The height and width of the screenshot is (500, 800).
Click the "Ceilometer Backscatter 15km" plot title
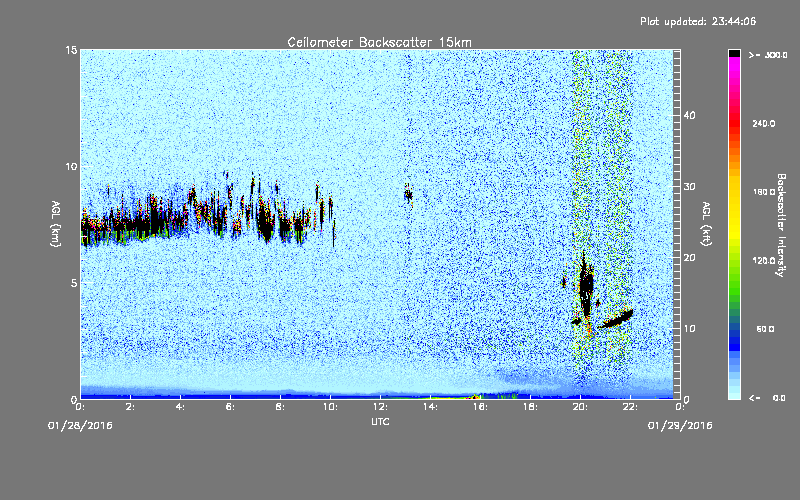pyautogui.click(x=379, y=42)
